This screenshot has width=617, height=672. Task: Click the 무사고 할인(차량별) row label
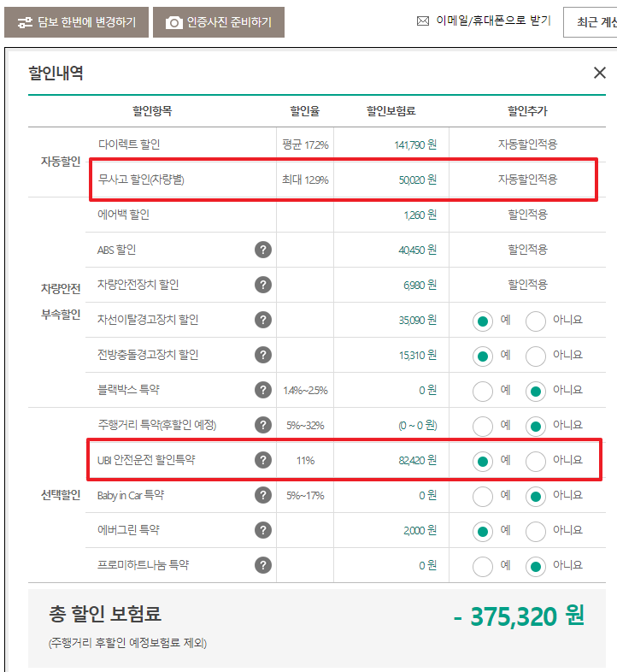click(x=141, y=180)
